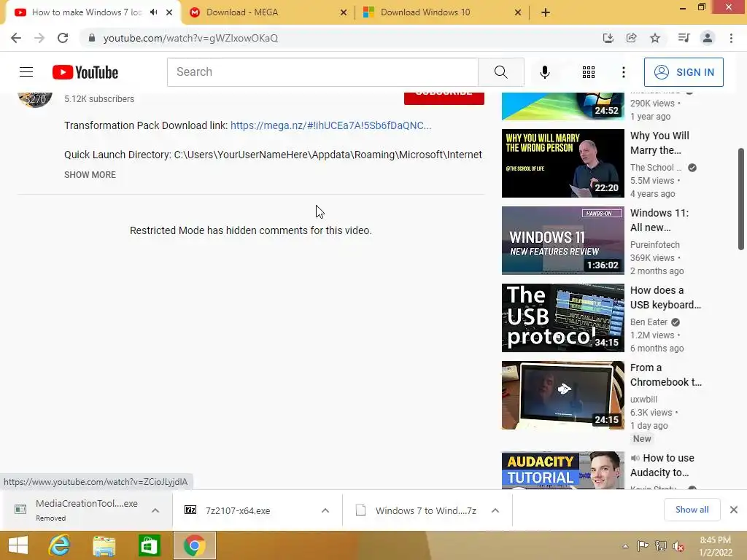Close the Download - MEGA tab
This screenshot has width=747, height=560.
coord(344,12)
